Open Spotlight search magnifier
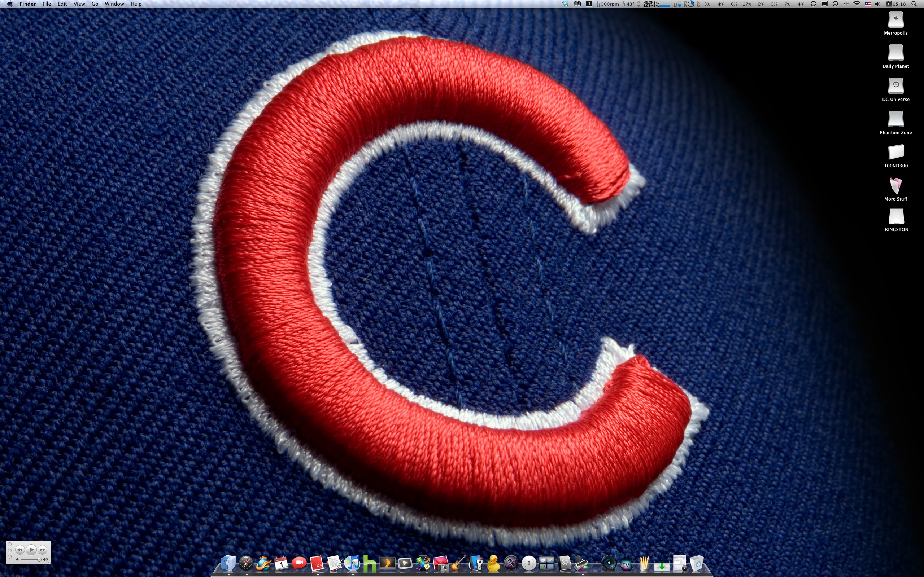 click(914, 4)
